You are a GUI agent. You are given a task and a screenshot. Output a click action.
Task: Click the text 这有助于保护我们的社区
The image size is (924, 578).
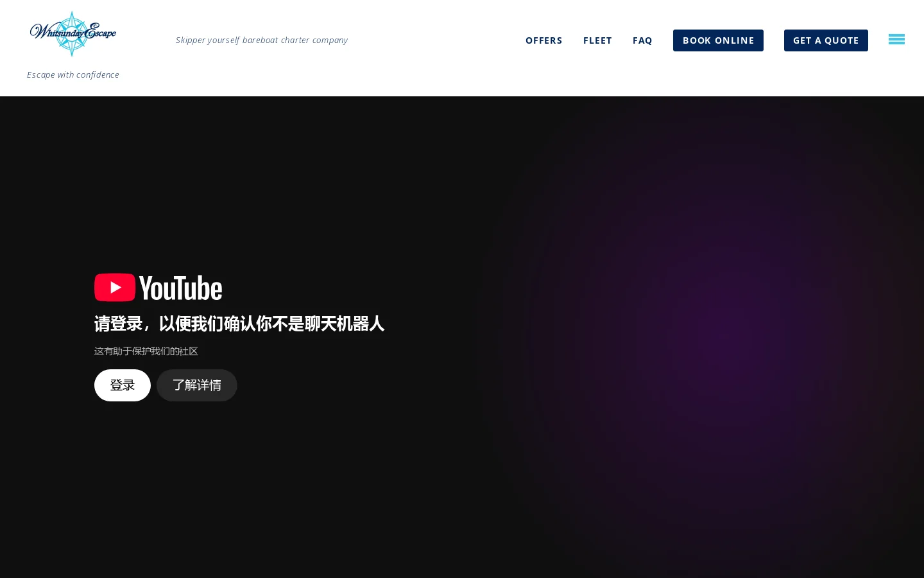(146, 351)
